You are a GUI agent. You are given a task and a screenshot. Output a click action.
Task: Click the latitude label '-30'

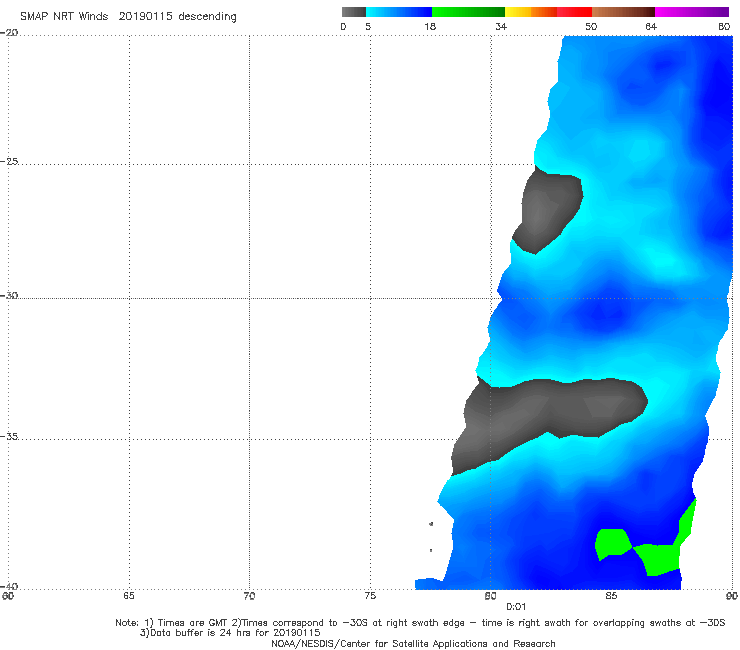coord(9,295)
